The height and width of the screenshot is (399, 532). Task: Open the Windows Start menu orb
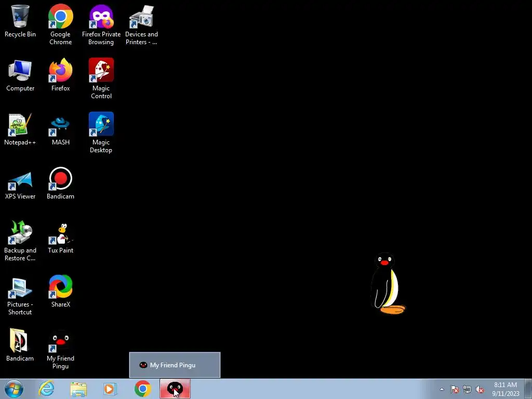pos(14,389)
